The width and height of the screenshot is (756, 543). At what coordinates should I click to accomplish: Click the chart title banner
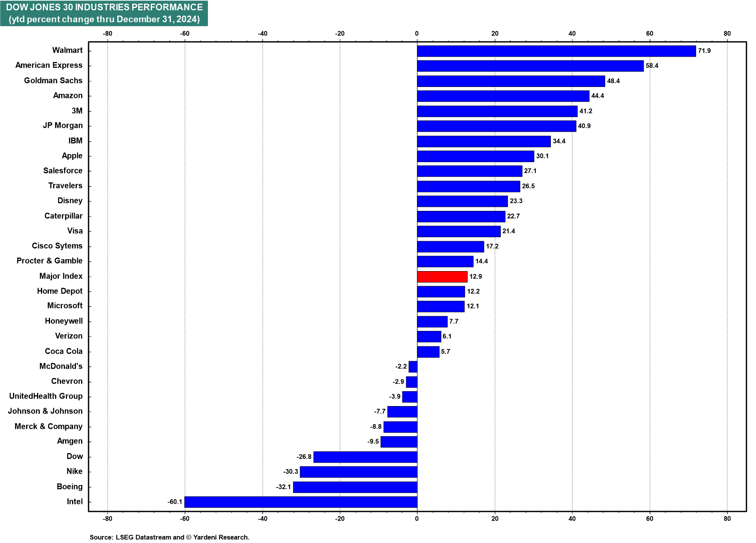104,13
